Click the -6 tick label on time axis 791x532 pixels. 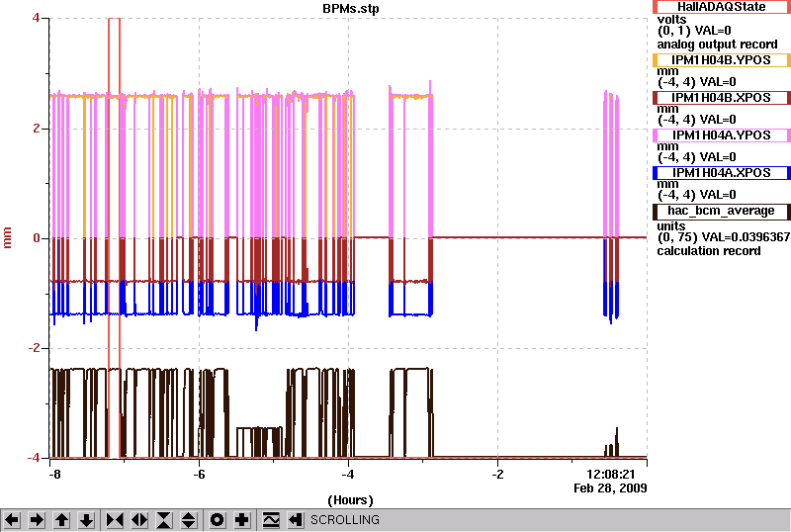tap(199, 475)
